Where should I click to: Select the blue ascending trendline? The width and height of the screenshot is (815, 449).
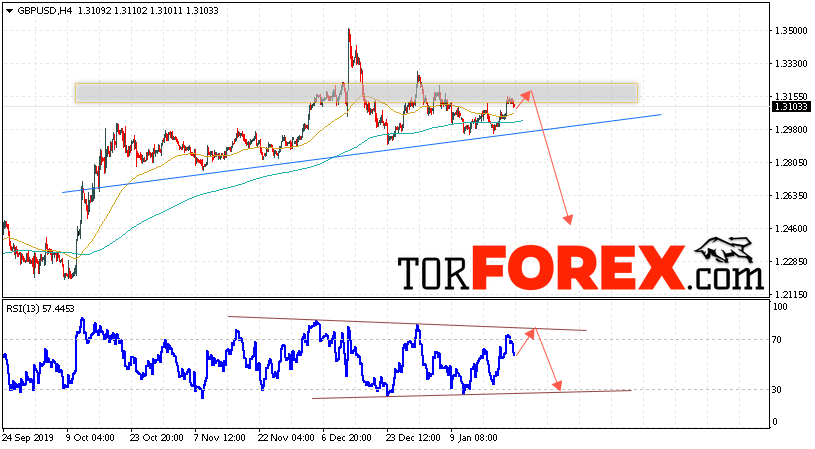coord(362,153)
